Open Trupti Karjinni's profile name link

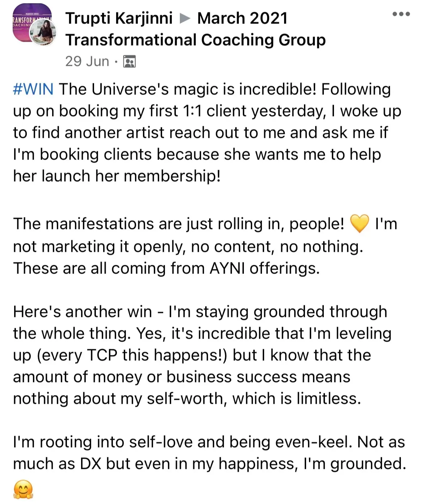[119, 18]
